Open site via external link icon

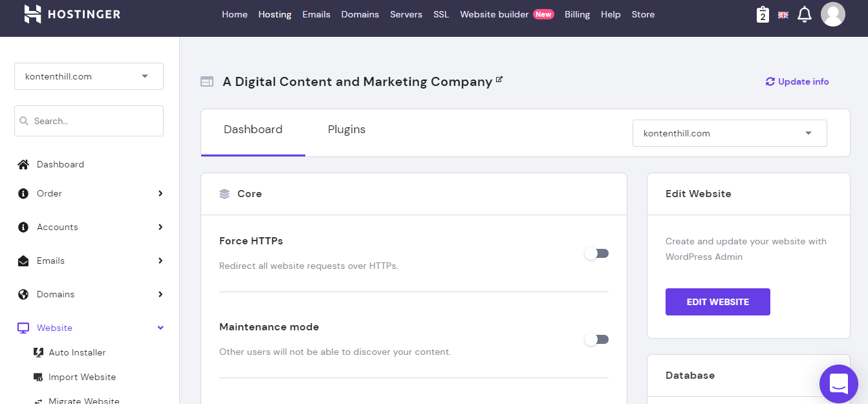tap(499, 80)
